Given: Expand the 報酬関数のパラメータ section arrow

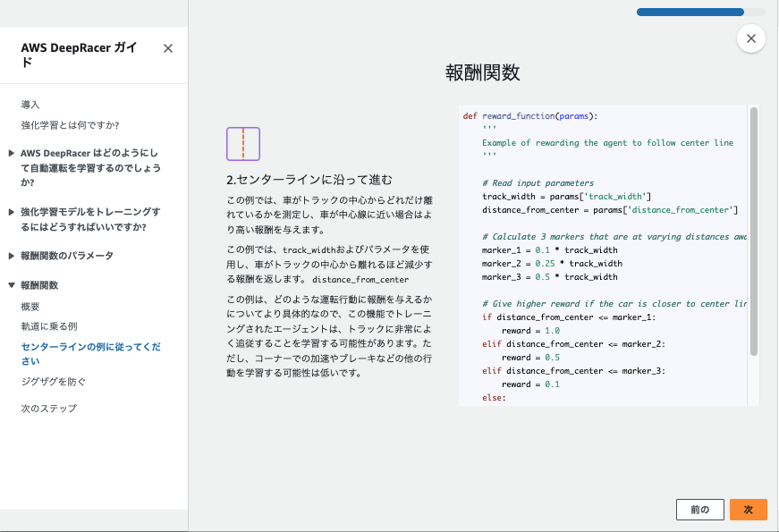Looking at the screenshot, I should 12,256.
